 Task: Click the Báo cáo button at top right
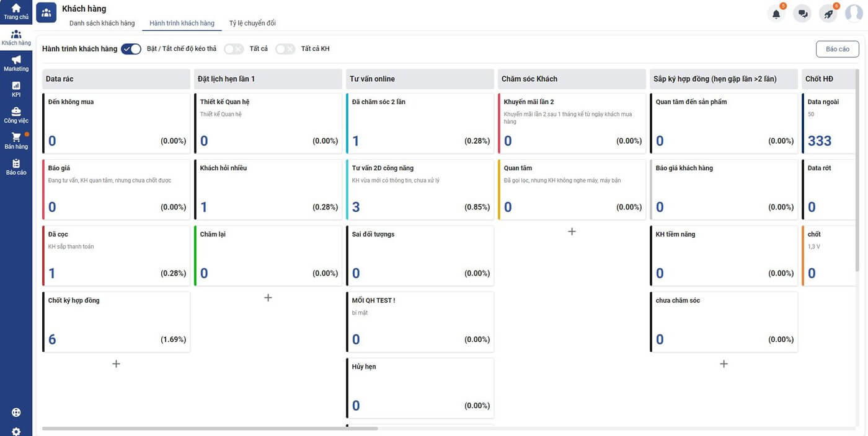point(837,49)
